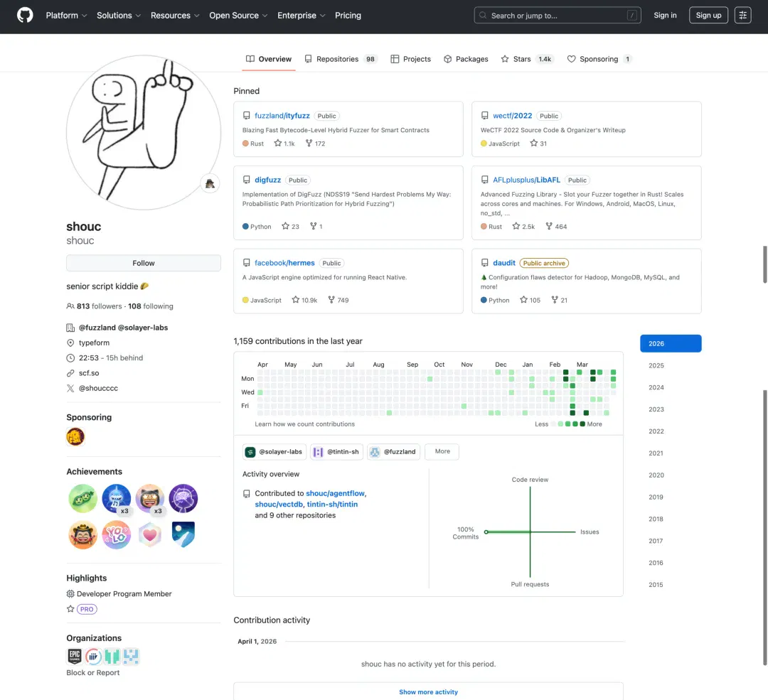
Task: Expand the Platform dropdown menu
Action: (67, 16)
